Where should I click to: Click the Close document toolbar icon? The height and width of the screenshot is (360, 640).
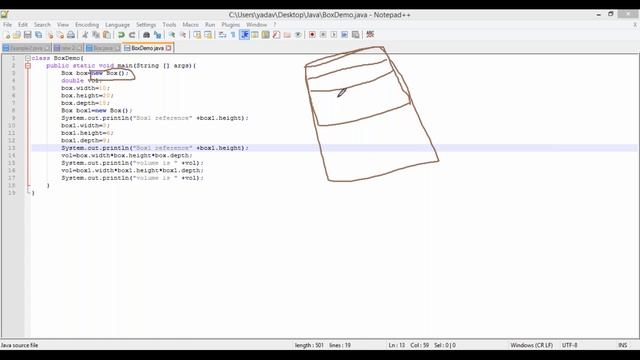(50, 35)
